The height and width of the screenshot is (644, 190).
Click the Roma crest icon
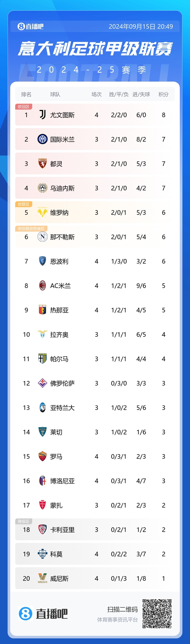pyautogui.click(x=42, y=456)
